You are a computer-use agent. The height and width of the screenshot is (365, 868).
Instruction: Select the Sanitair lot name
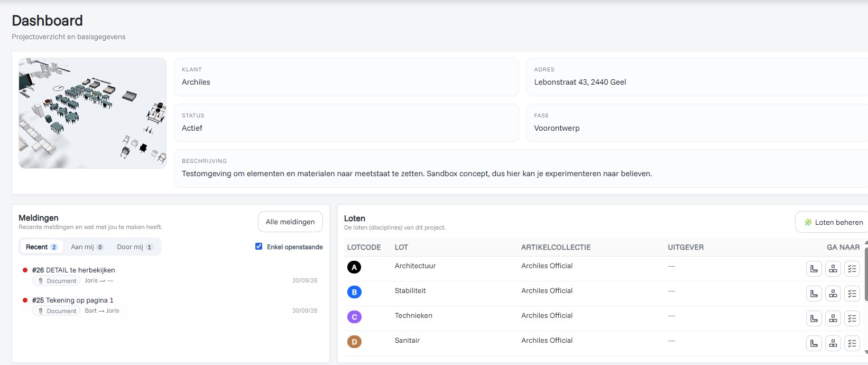(x=407, y=340)
